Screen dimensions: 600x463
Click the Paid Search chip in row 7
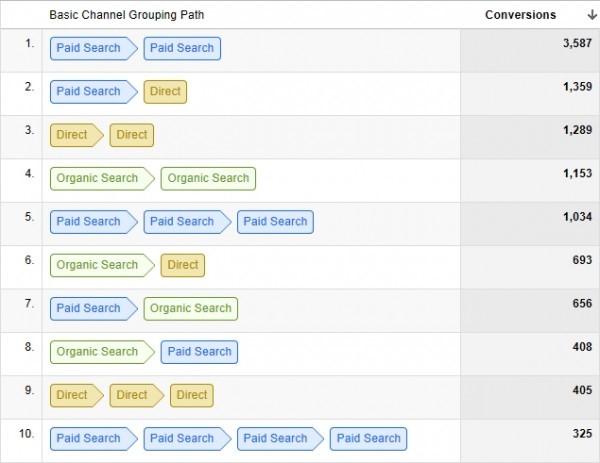tap(93, 308)
